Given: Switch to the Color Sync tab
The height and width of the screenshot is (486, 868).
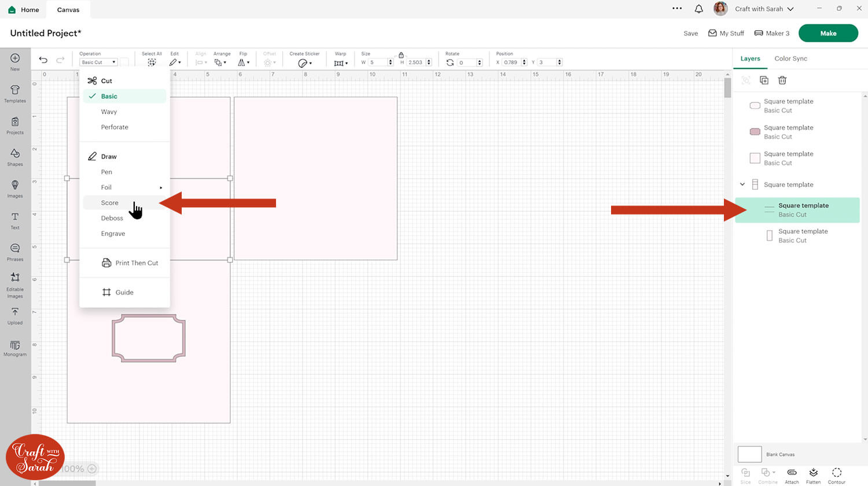Looking at the screenshot, I should 790,58.
